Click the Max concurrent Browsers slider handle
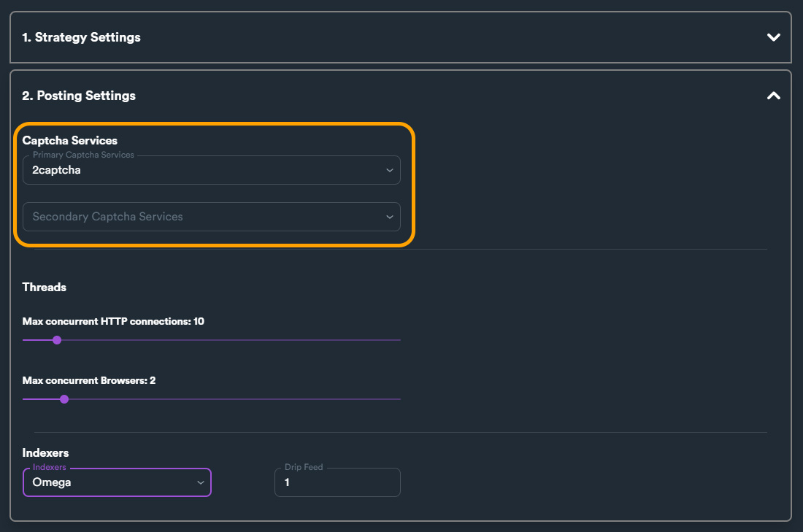The width and height of the screenshot is (803, 532). tap(64, 399)
